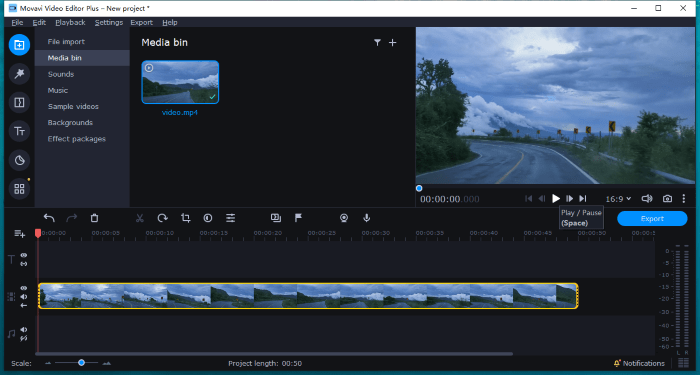
Task: Click the zoom-out scale icon
Action: point(48,363)
